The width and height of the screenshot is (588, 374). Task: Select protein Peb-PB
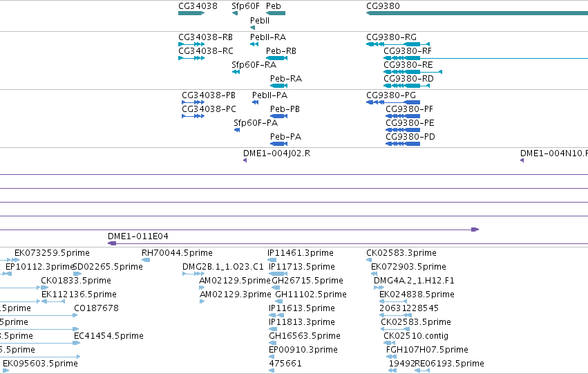click(278, 116)
